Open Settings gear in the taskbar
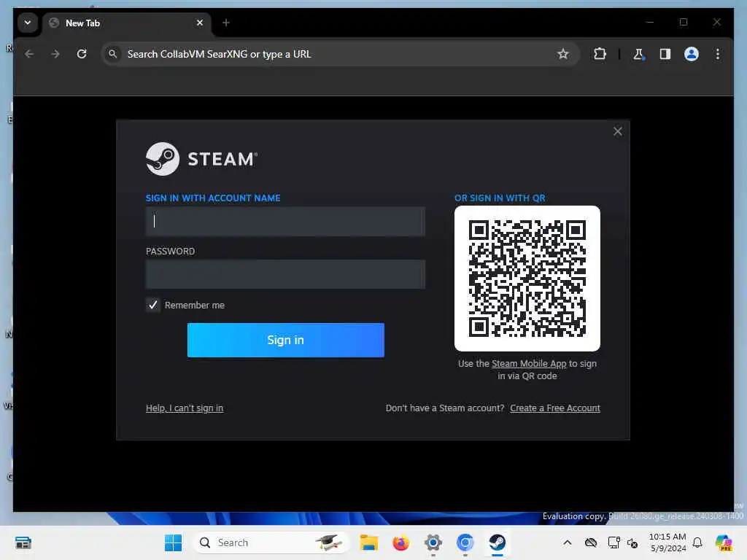The width and height of the screenshot is (747, 560). point(433,542)
